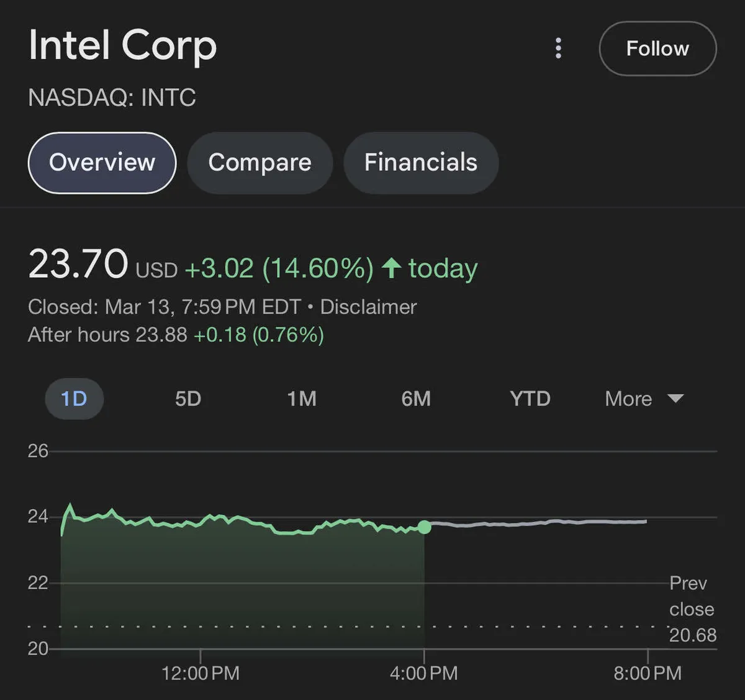Go to the Financials tab
The image size is (745, 700).
coord(420,163)
